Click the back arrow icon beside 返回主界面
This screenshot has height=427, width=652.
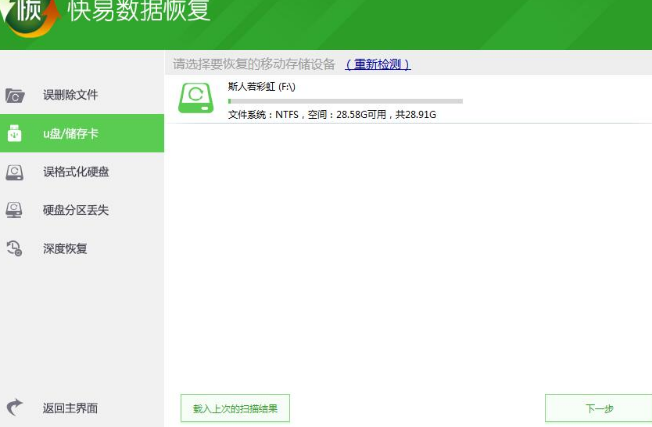15,407
